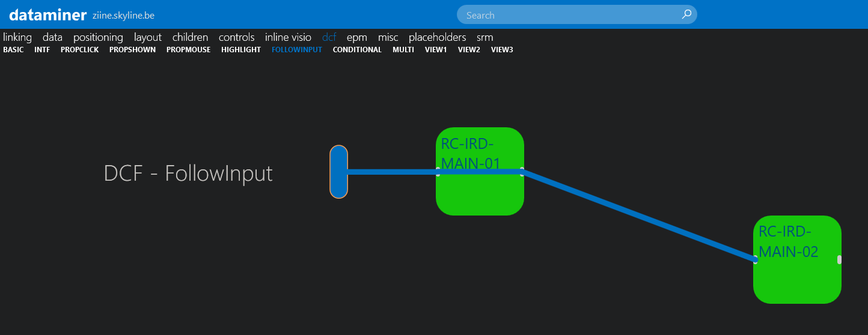Switch to the HIGHLIGHT tab
Image resolution: width=868 pixels, height=335 pixels.
click(240, 50)
